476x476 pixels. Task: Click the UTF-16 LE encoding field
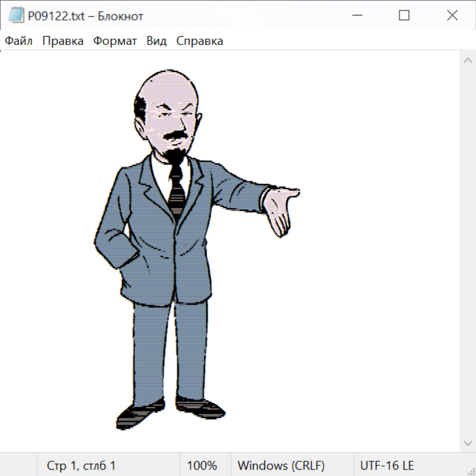coord(387,466)
